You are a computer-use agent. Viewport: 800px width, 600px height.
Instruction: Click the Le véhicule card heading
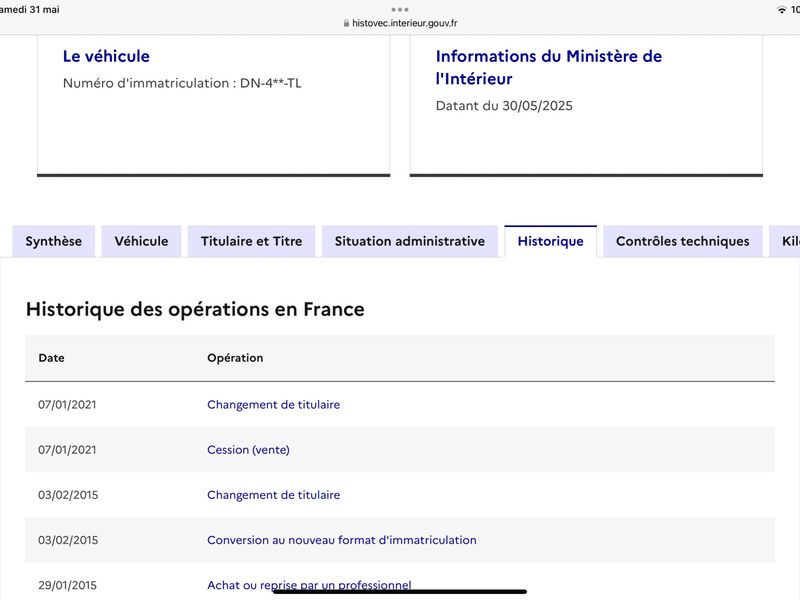106,56
